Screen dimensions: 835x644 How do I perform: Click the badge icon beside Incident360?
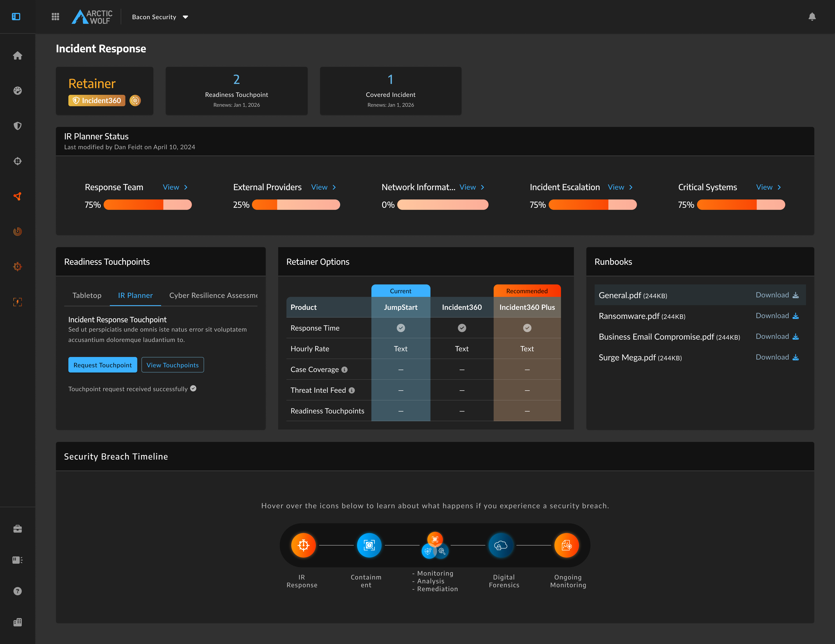tap(135, 101)
